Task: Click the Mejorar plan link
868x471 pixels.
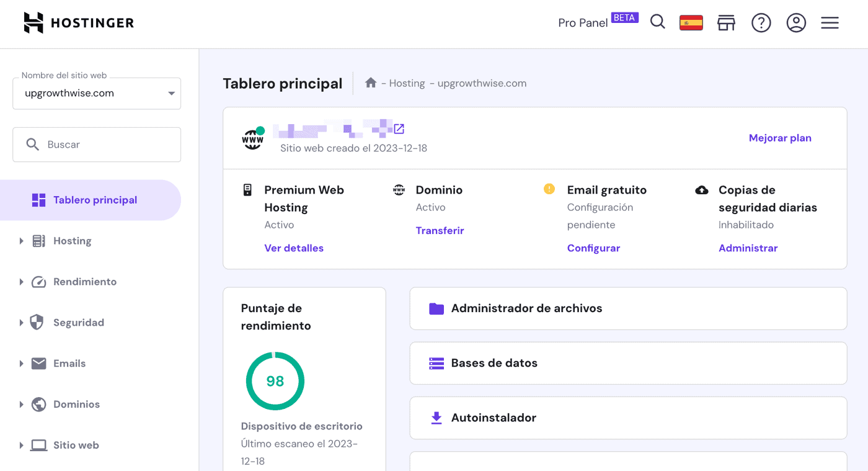Action: tap(780, 138)
